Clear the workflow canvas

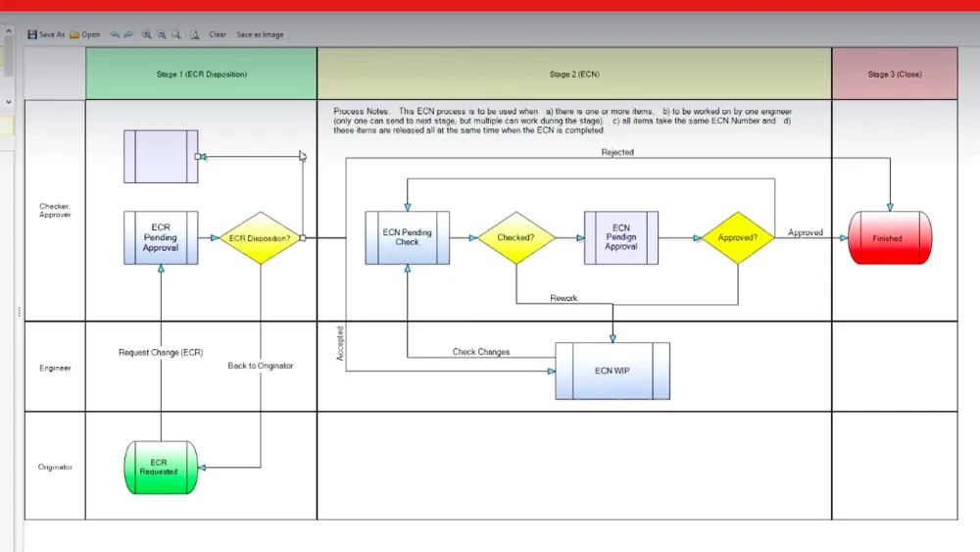point(218,34)
